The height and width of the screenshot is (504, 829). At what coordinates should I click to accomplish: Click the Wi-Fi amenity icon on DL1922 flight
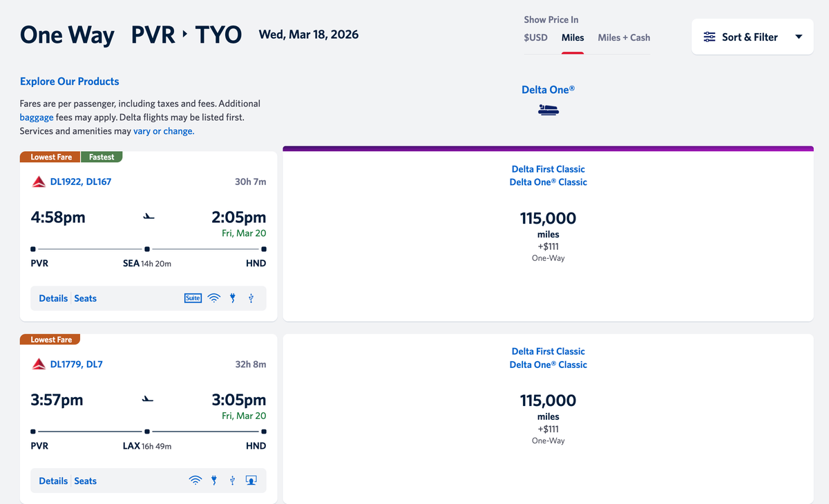213,298
